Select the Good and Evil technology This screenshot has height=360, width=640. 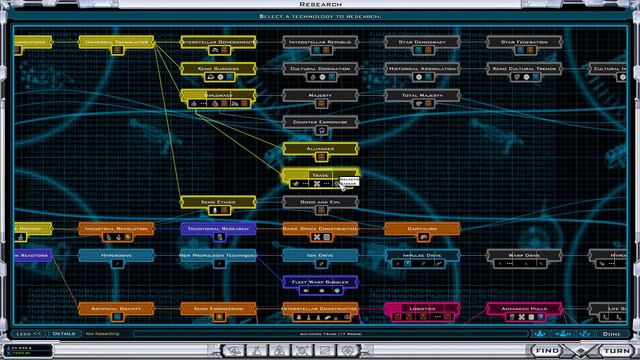point(320,202)
